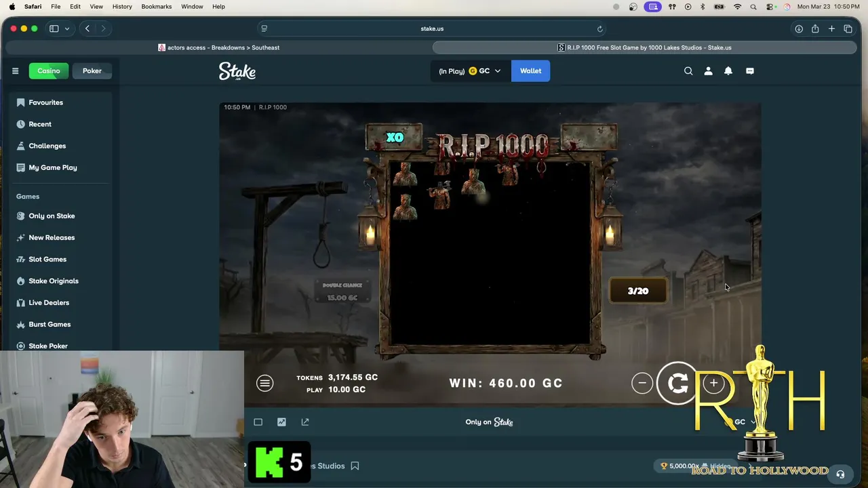
Task: Open Burst Games category
Action: [x=61, y=324]
